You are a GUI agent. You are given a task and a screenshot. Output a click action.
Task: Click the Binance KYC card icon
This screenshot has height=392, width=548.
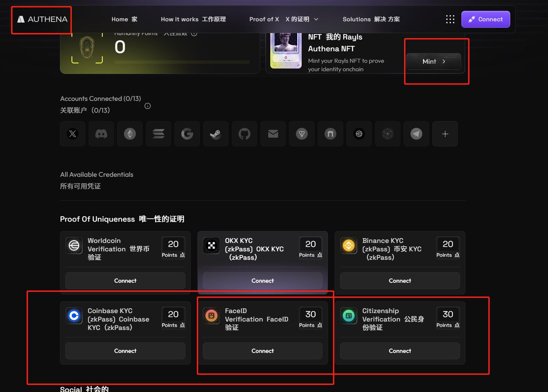point(349,245)
